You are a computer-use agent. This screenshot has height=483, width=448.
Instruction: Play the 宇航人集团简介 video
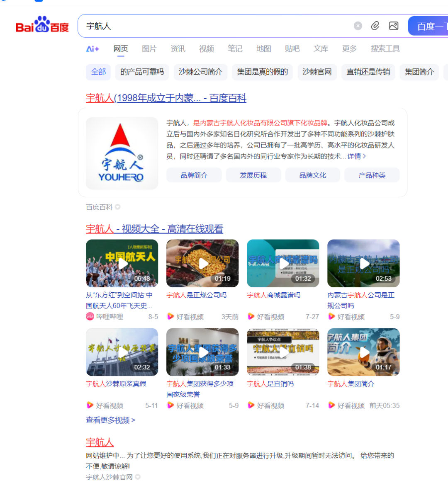(x=363, y=352)
